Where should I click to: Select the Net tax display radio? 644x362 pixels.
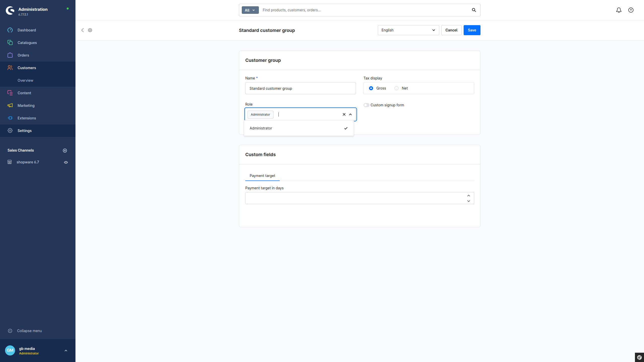coord(396,88)
